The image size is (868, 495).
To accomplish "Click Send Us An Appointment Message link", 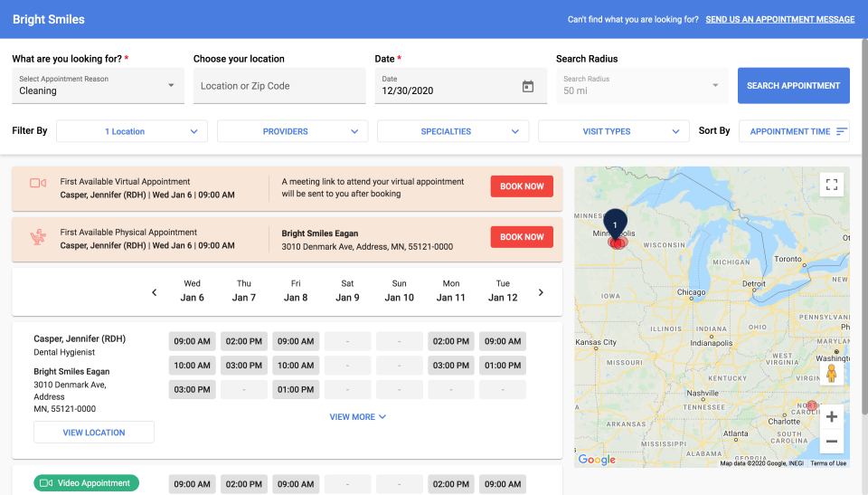I will click(780, 19).
